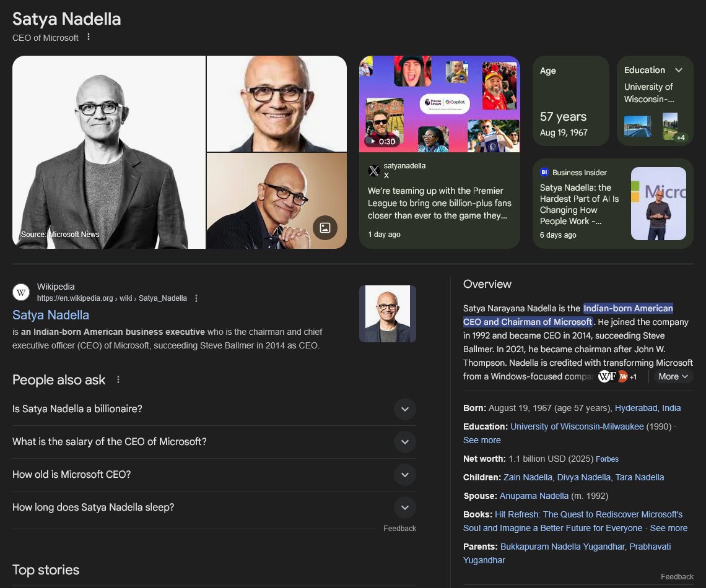Screen dimensions: 706x588
Task: Click the satyanadella account name
Action: pos(404,165)
